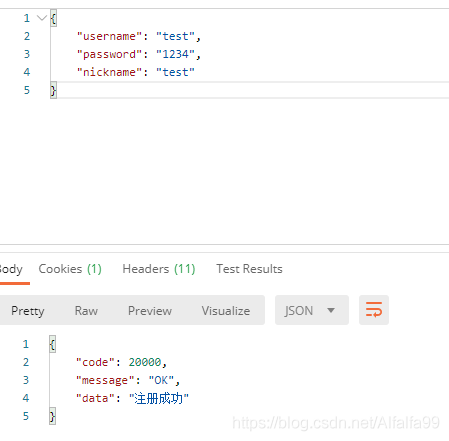
Task: Click the response code value 20000
Action: pos(145,362)
